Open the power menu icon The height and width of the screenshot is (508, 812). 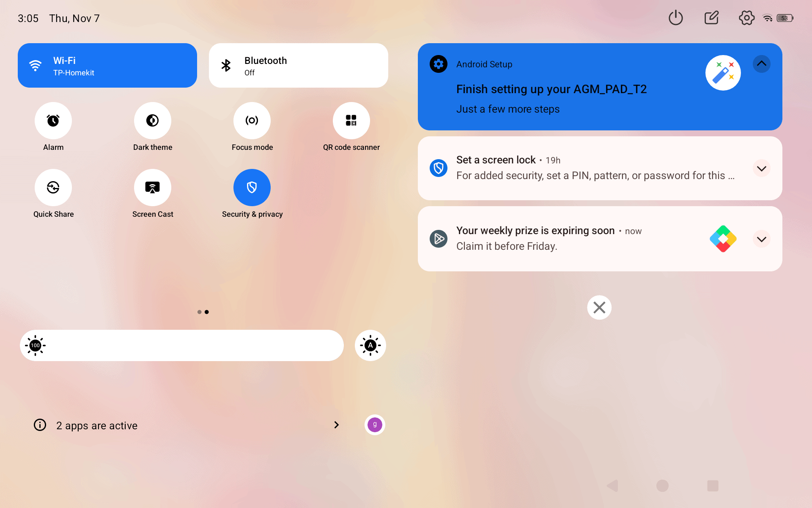[x=676, y=18]
